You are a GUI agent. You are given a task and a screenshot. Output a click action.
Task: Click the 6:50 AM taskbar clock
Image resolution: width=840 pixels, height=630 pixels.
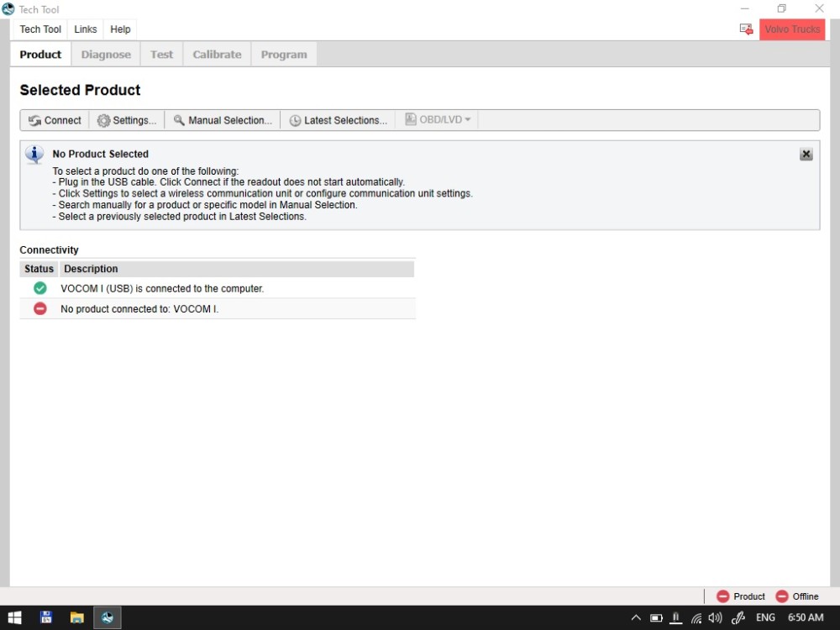pos(806,617)
